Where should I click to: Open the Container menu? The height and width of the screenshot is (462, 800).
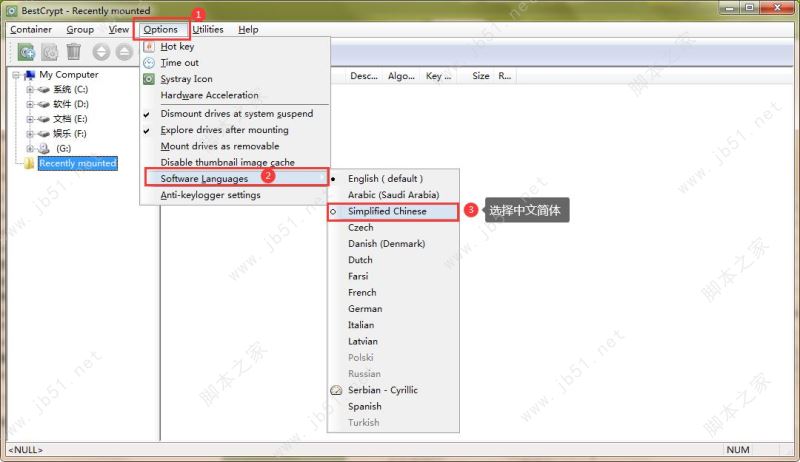(x=31, y=30)
